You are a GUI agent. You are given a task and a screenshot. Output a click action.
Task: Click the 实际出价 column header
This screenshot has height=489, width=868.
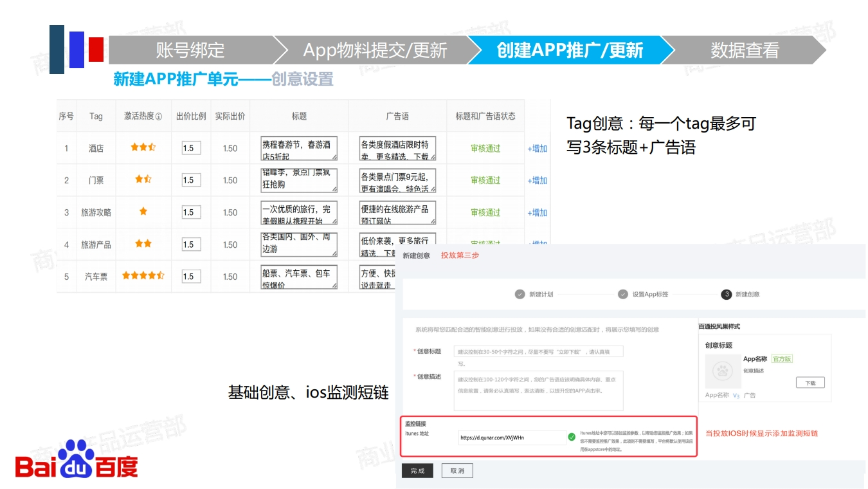[230, 116]
